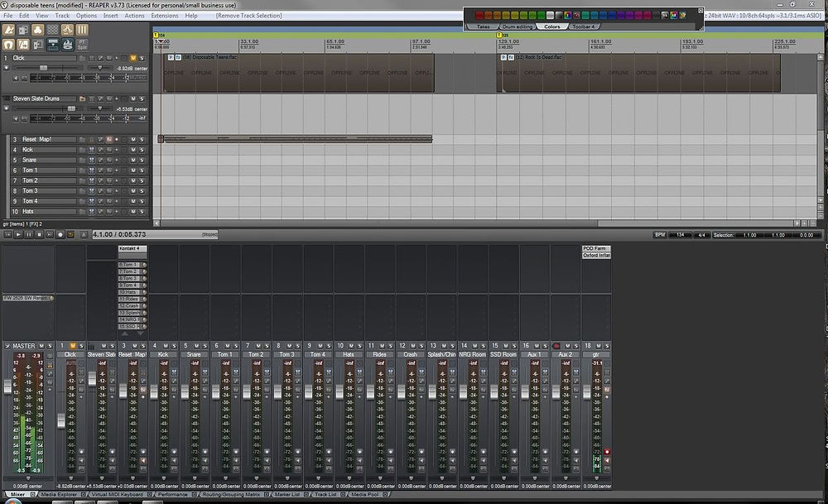Click the second yellow timeline tempo marker

pyautogui.click(x=499, y=35)
